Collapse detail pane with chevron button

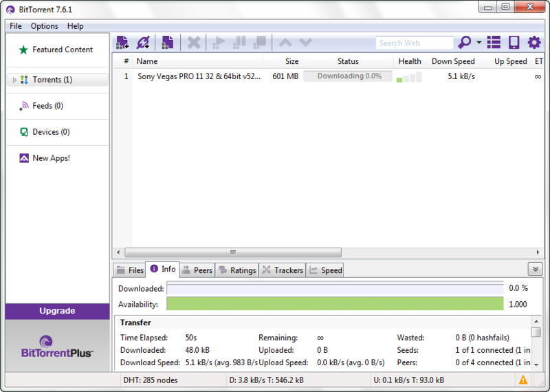click(536, 269)
